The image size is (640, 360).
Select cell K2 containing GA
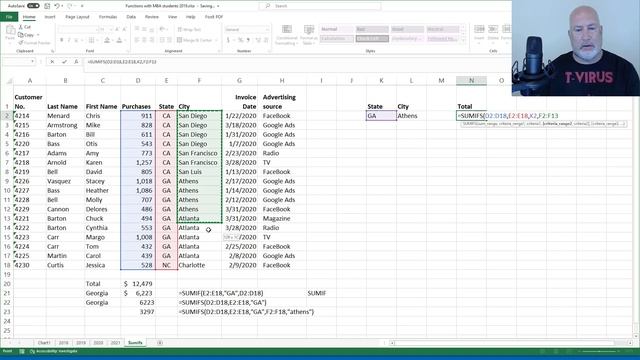coord(381,116)
